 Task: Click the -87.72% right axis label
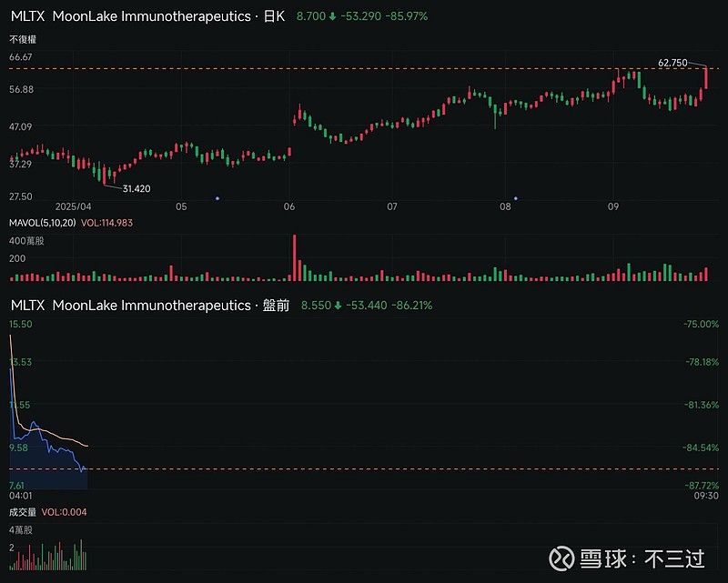(x=702, y=486)
